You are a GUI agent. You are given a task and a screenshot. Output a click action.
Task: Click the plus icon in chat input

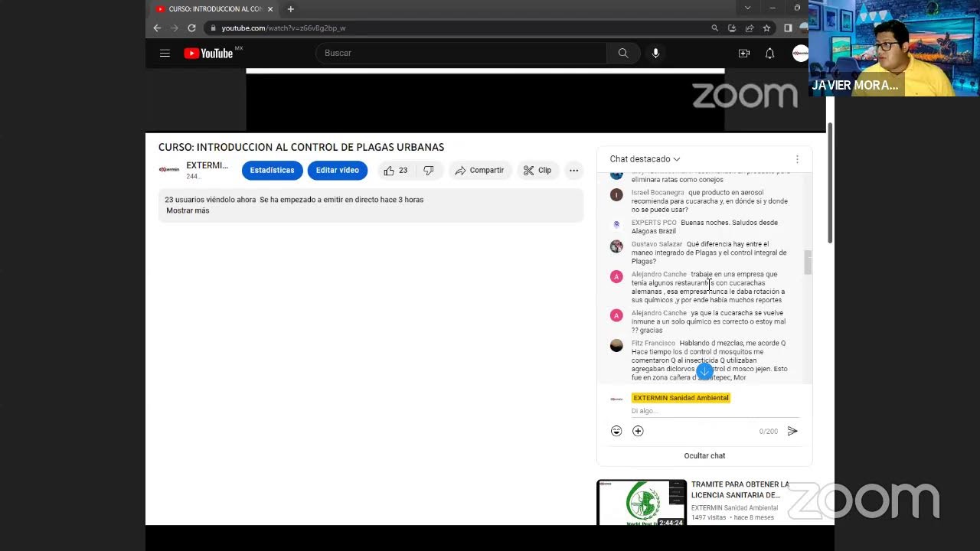[x=638, y=432]
